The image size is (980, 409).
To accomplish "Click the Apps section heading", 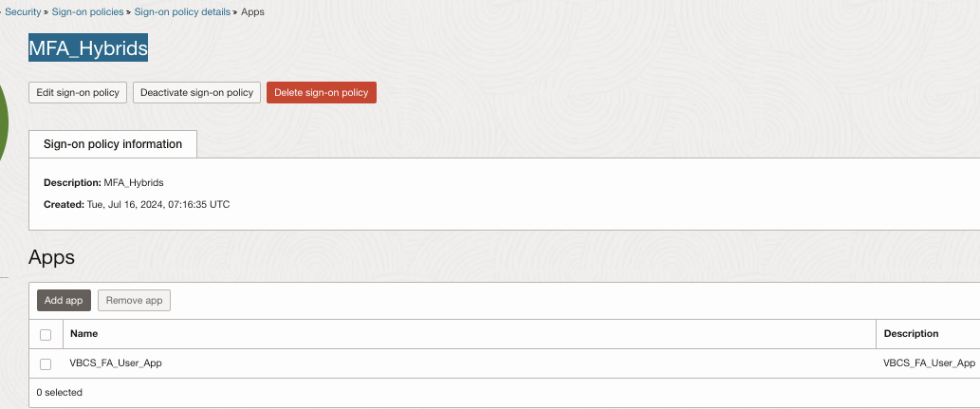I will [52, 257].
